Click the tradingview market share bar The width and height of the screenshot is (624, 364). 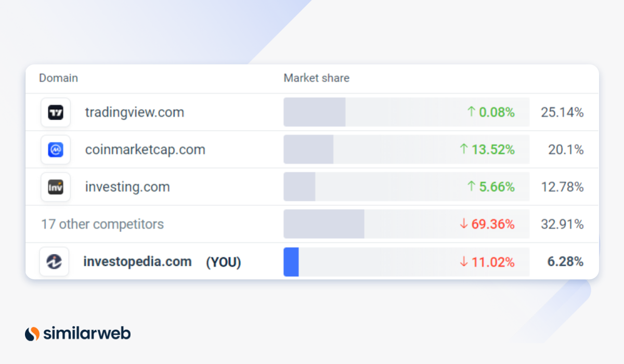coord(314,112)
